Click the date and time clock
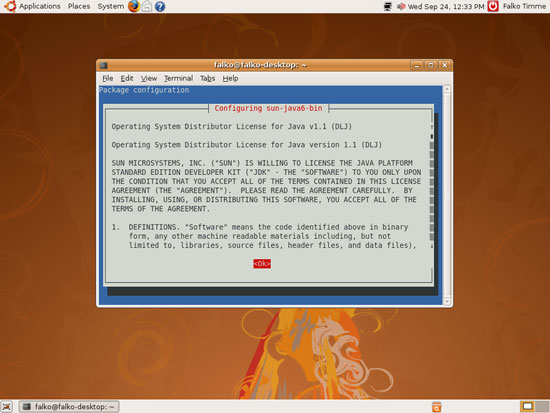The image size is (550, 413). 446,6
